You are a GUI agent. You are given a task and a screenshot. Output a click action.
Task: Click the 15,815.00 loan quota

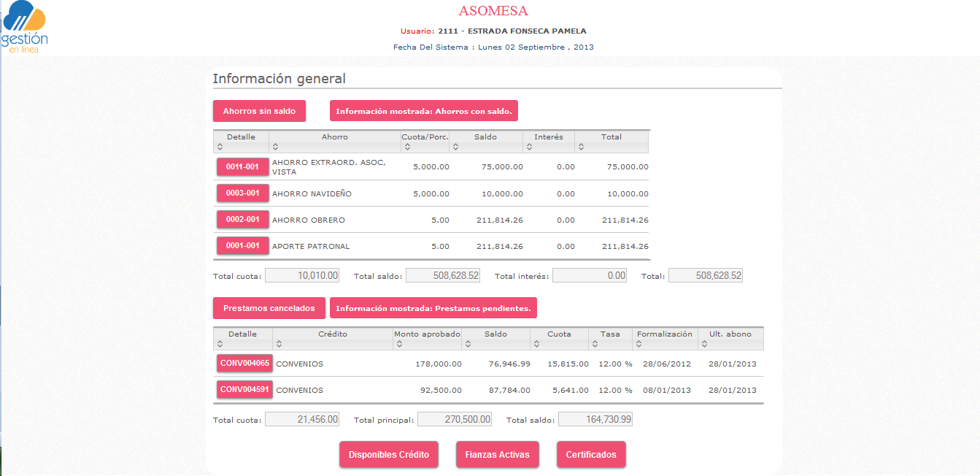point(568,364)
